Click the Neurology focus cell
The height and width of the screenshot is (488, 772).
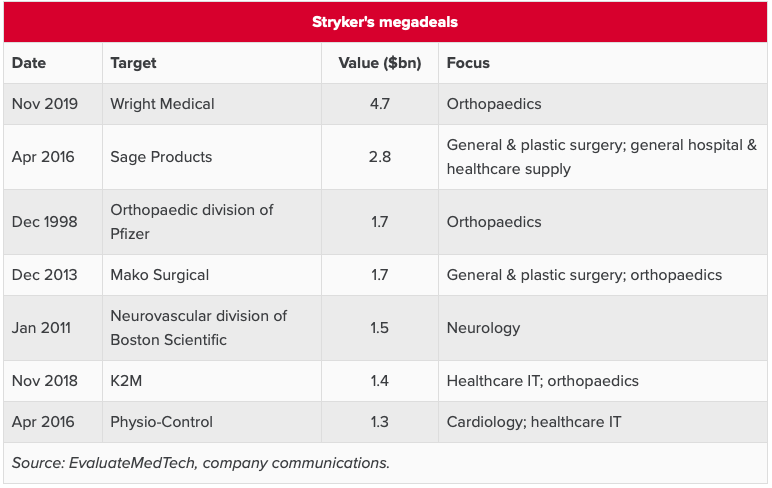coord(484,328)
